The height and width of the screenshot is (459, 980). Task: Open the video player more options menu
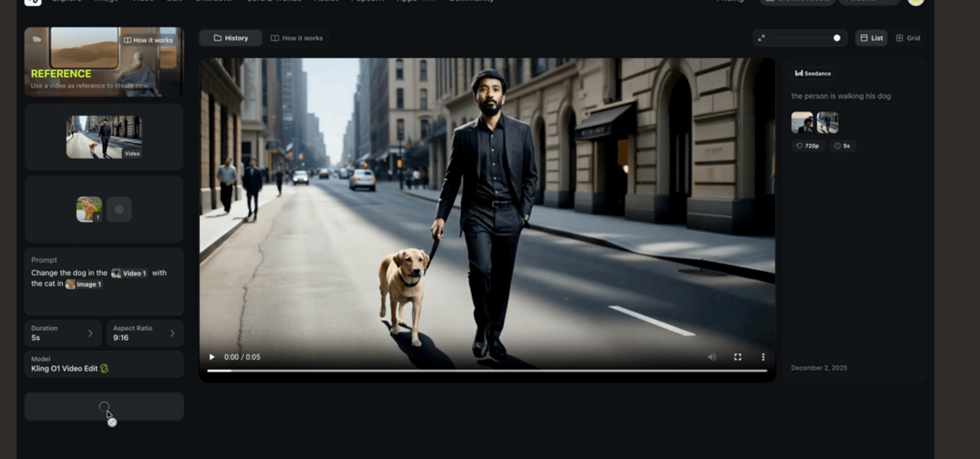coord(763,357)
